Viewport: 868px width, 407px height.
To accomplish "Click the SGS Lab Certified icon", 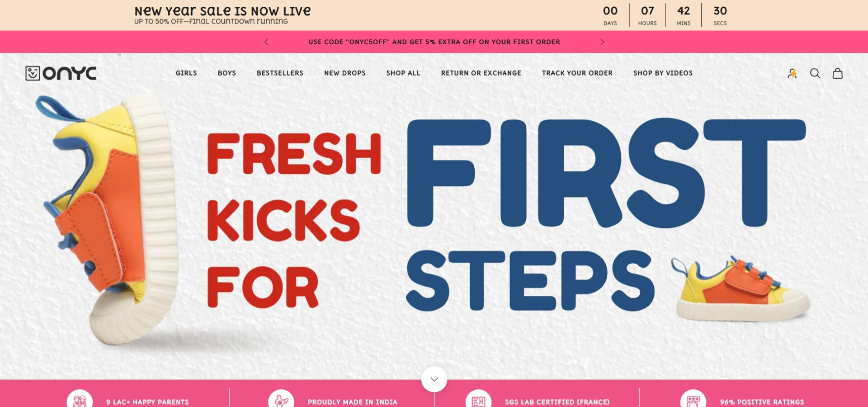I will [x=478, y=400].
